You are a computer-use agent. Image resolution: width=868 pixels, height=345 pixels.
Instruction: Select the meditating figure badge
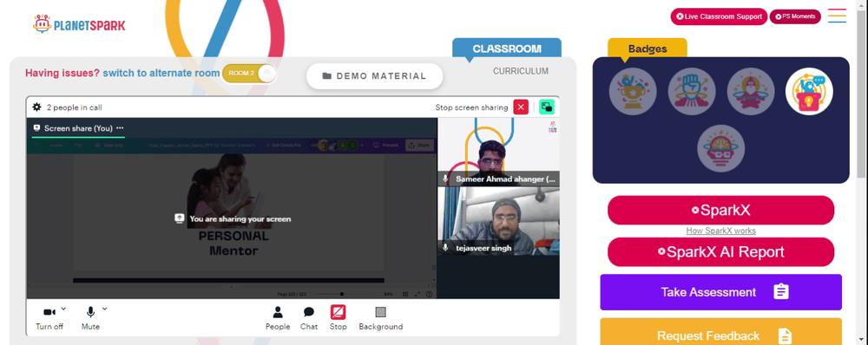[x=750, y=92]
